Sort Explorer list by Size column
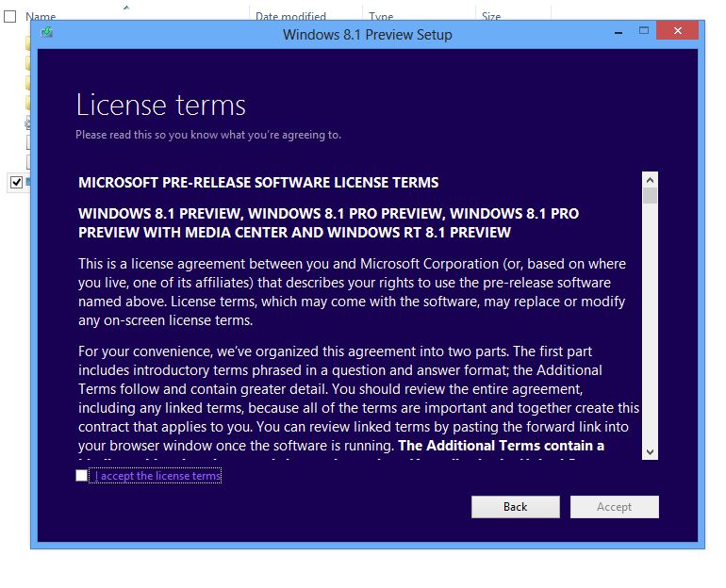 491,17
